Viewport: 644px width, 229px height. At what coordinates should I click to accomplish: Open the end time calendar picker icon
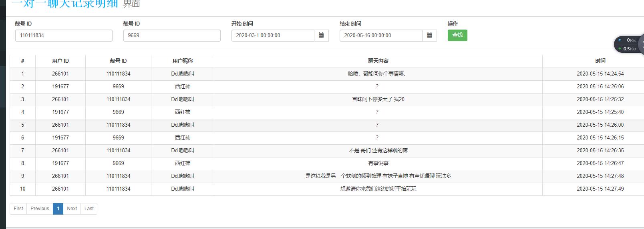coord(429,36)
